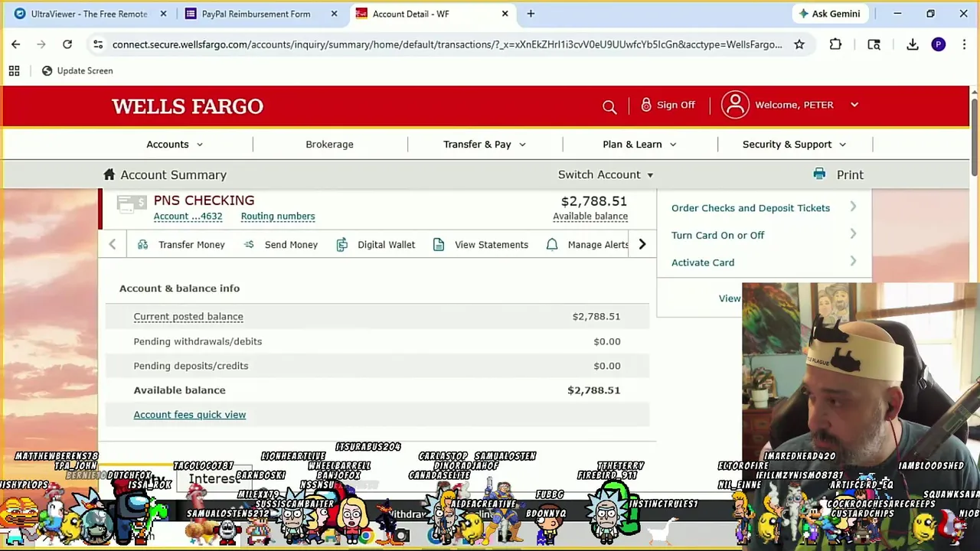Open the browser extensions puzzle icon
980x551 pixels.
[x=835, y=44]
